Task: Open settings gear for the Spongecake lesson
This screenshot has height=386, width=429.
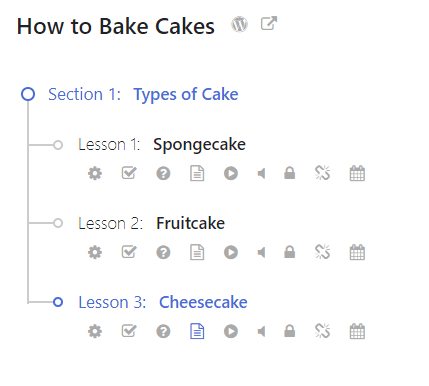Action: point(95,173)
